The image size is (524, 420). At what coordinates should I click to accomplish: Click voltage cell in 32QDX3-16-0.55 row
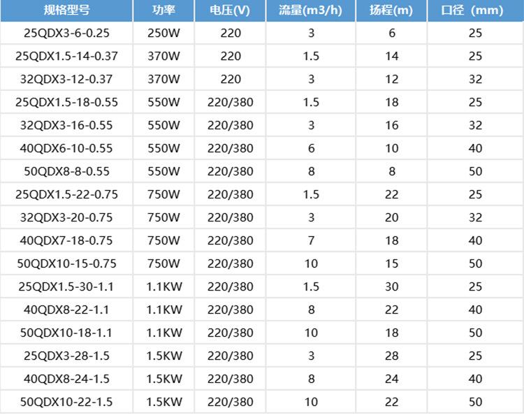230,126
